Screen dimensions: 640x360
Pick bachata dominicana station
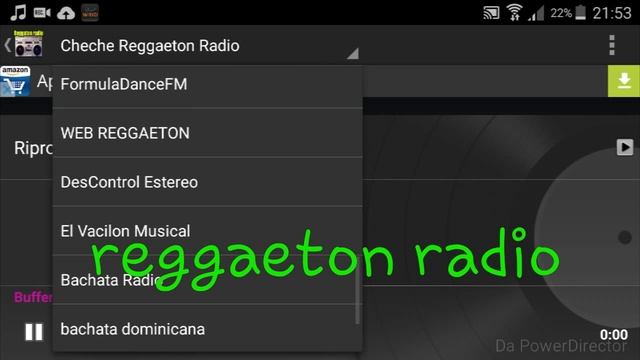[208, 328]
